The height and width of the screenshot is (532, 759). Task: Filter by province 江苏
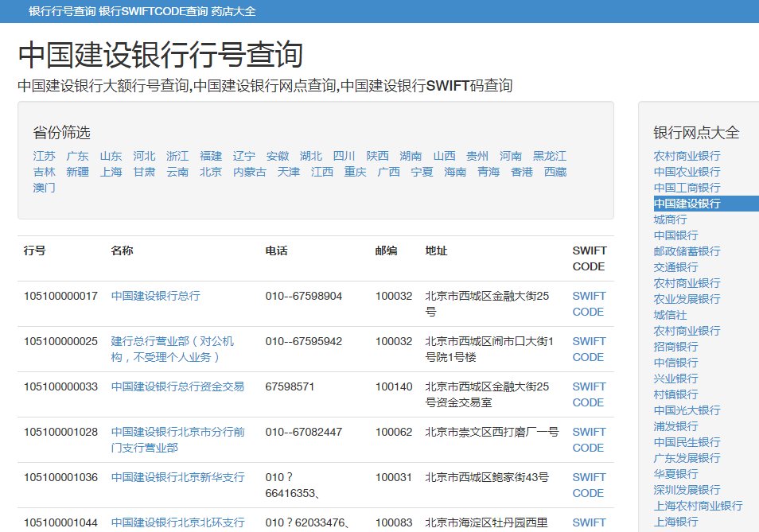(44, 156)
